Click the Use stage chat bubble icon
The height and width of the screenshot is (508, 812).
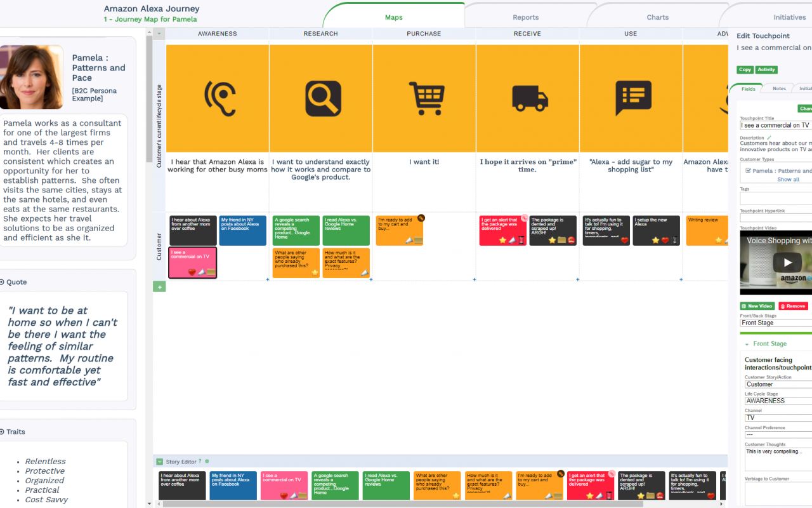coord(633,98)
